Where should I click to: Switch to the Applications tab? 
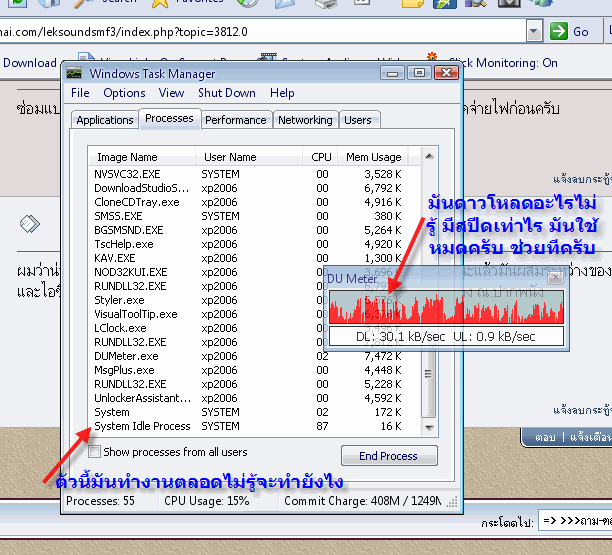coord(105,120)
